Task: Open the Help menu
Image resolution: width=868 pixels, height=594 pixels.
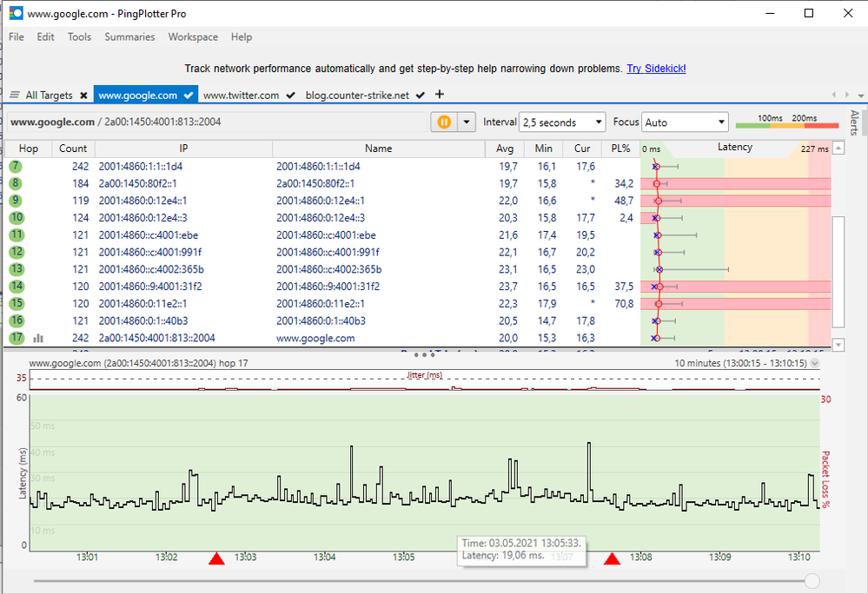Action: [x=242, y=37]
